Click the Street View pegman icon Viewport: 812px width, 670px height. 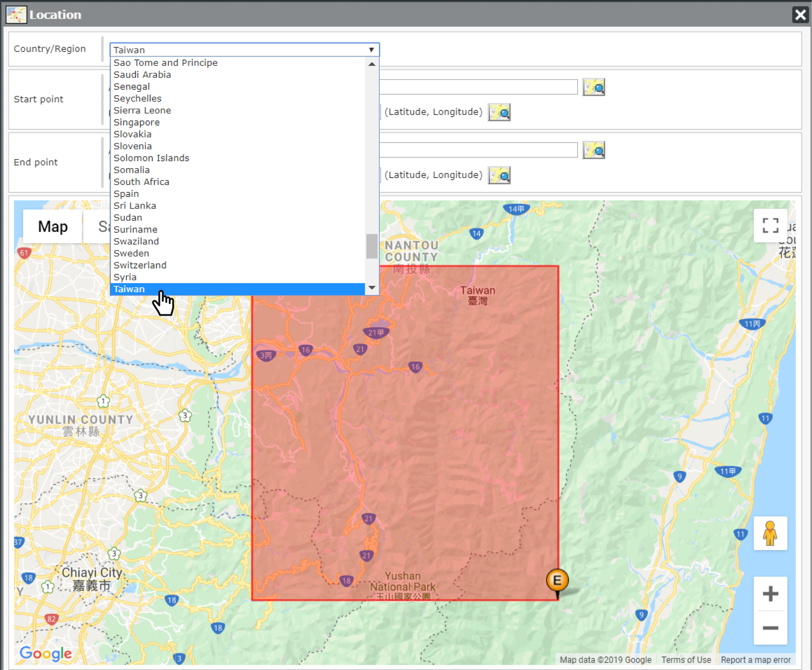point(770,533)
